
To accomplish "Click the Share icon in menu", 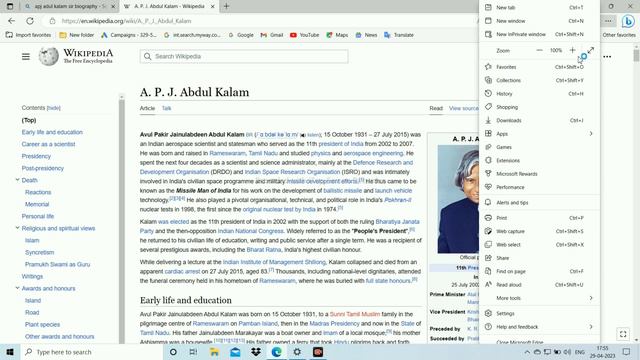I will click(x=488, y=258).
